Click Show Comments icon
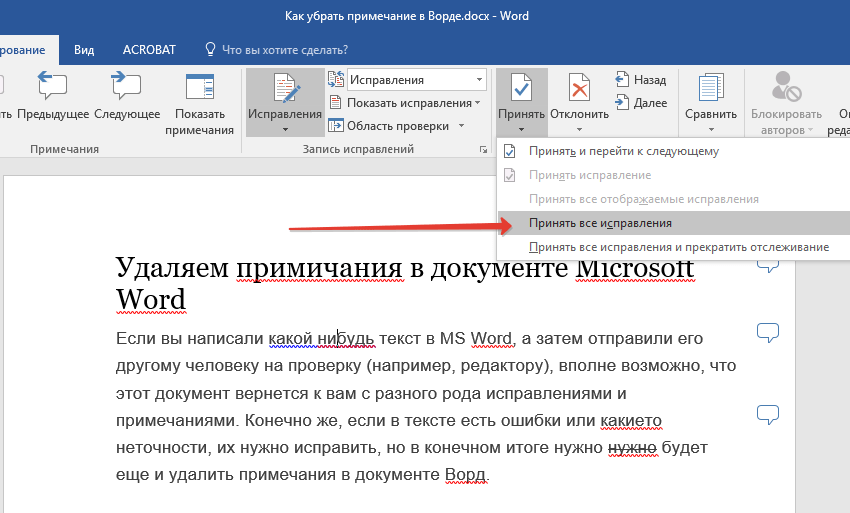This screenshot has width=850, height=513. click(200, 89)
